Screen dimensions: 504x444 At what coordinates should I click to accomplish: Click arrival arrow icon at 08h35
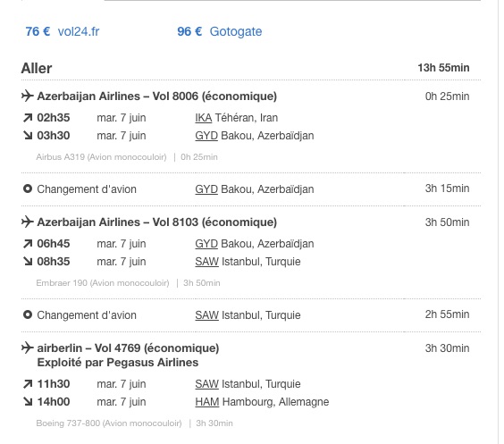click(28, 262)
